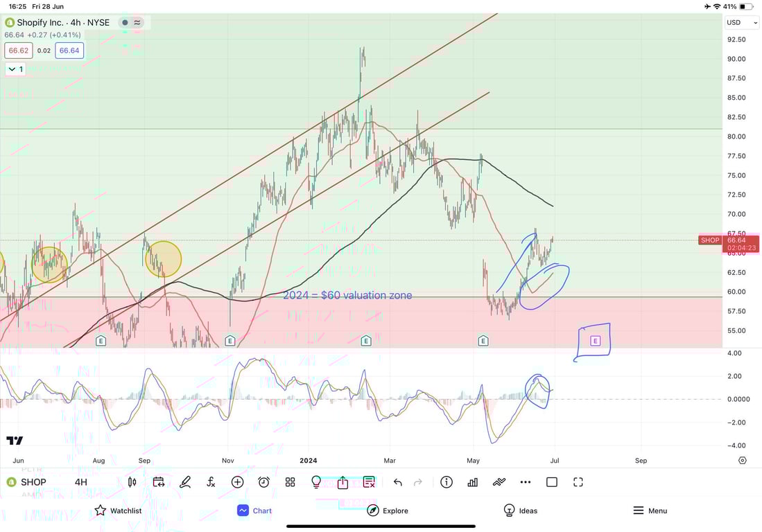762x532 pixels.
Task: Open the three-dot more options
Action: (x=526, y=482)
